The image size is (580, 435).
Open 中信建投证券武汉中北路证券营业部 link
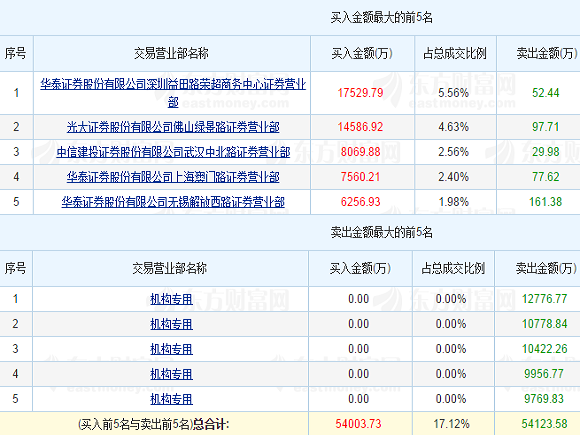(x=173, y=152)
